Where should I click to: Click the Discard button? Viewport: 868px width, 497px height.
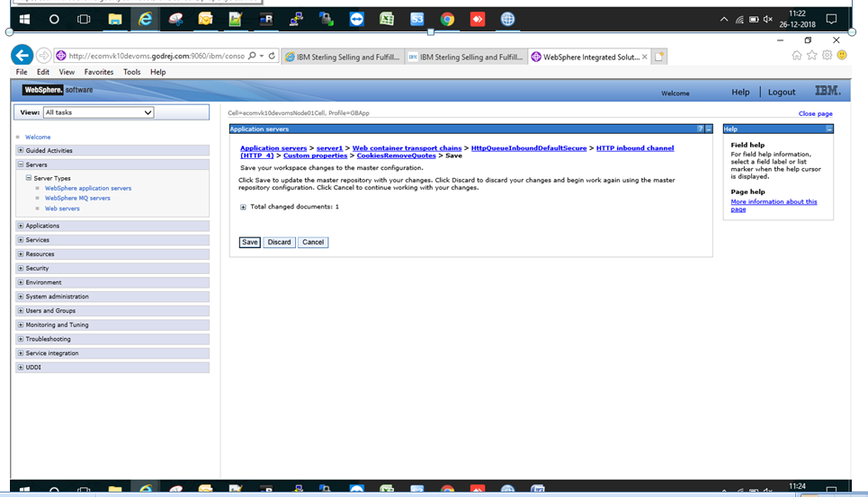279,242
